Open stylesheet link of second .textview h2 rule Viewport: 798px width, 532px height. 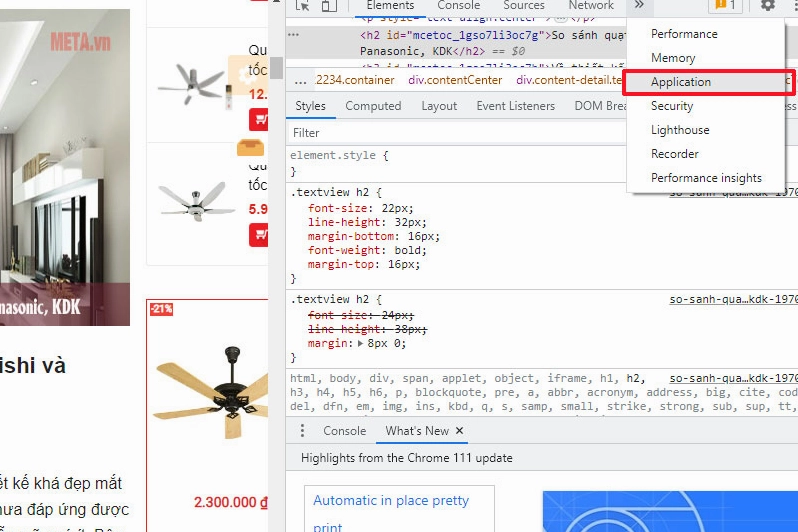pos(733,299)
